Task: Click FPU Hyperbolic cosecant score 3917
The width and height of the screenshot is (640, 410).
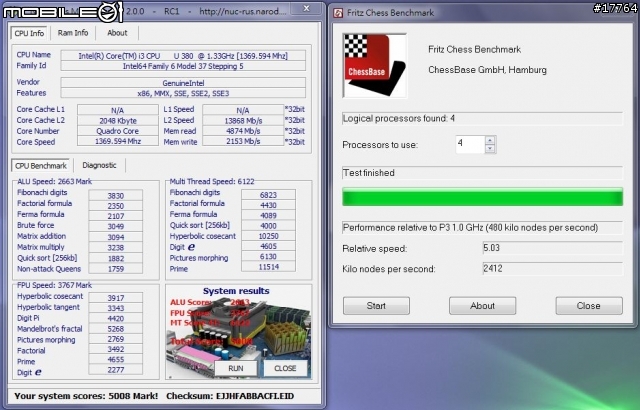Action: click(116, 298)
